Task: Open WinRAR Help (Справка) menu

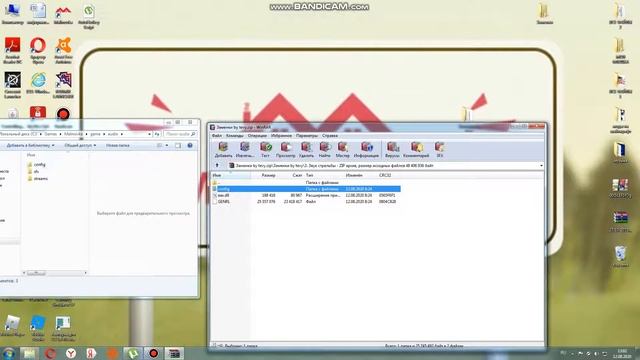Action: tap(330, 136)
